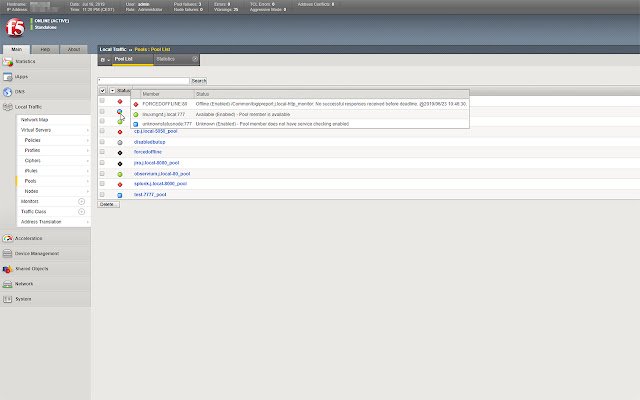Image resolution: width=640 pixels, height=400 pixels.
Task: Check the box for jira.j.local-8080_pool
Action: click(x=102, y=162)
